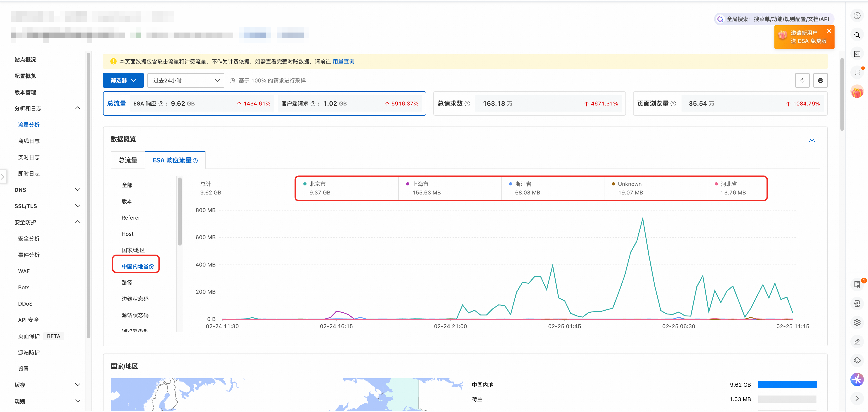Click the print page icon button
Image resolution: width=868 pixels, height=412 pixels.
click(820, 80)
